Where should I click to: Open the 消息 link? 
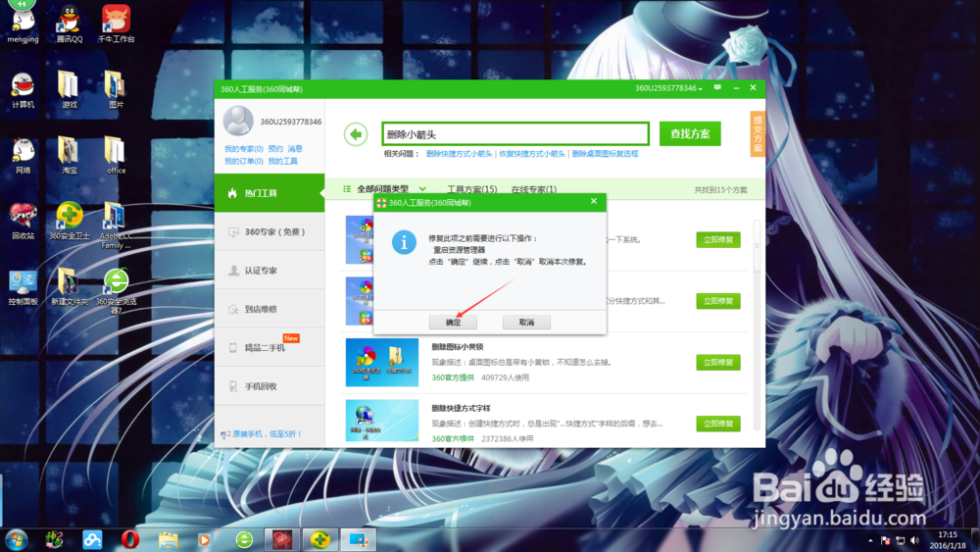tap(295, 149)
